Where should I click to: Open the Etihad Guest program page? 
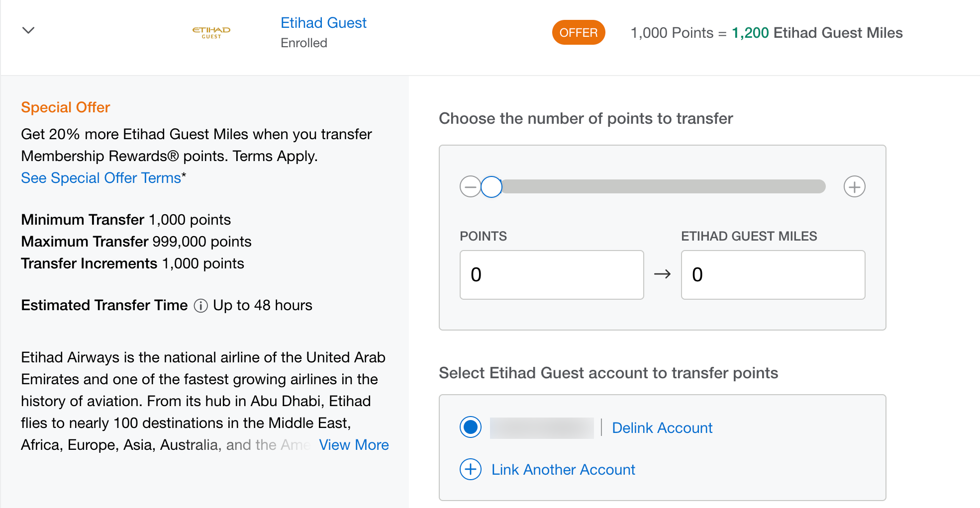pos(323,23)
